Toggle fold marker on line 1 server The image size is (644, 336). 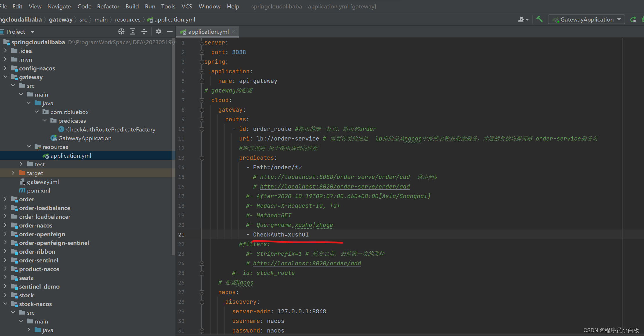coord(202,43)
